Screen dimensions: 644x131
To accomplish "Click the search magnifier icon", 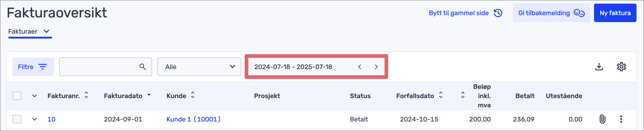I will click(142, 67).
